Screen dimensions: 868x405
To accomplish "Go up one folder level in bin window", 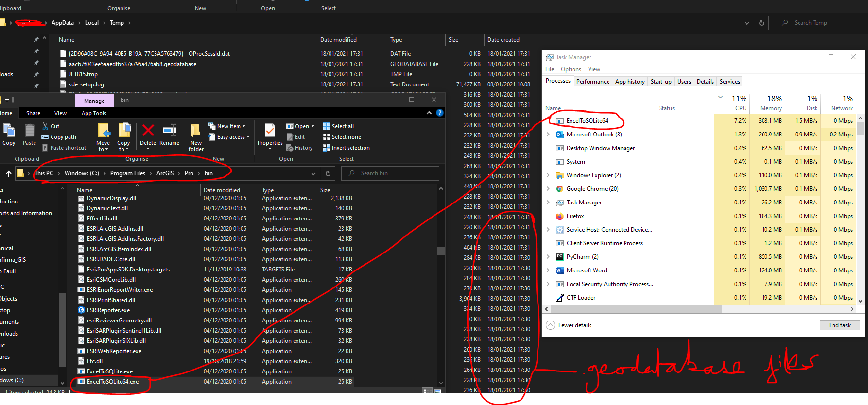I will 9,173.
